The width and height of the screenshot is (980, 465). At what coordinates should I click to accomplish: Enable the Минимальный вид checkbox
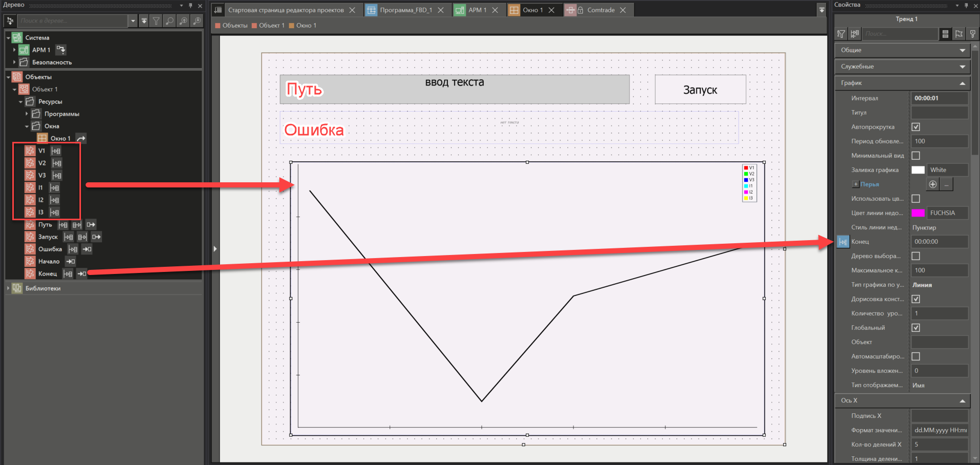(x=915, y=155)
